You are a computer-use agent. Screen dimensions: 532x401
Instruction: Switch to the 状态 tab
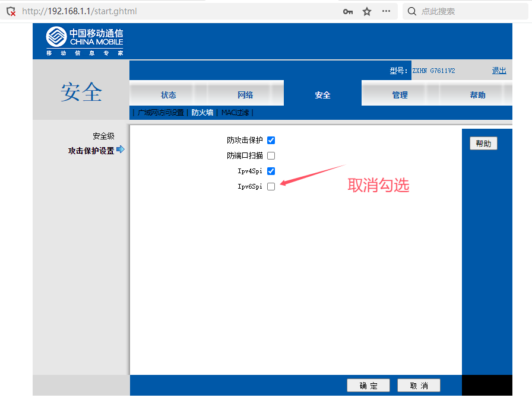(x=168, y=95)
